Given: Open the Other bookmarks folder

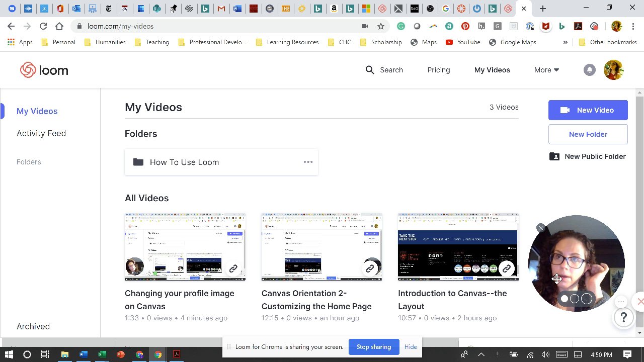Looking at the screenshot, I should (x=608, y=42).
